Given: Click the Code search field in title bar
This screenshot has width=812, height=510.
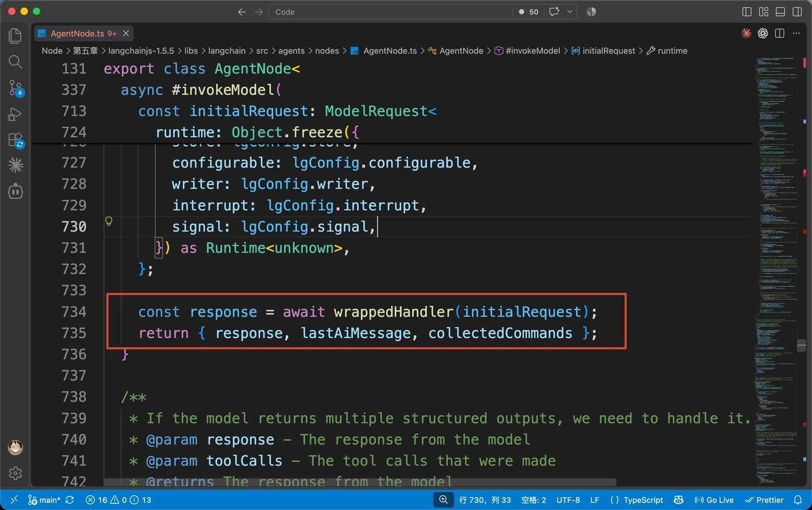Looking at the screenshot, I should pos(391,12).
